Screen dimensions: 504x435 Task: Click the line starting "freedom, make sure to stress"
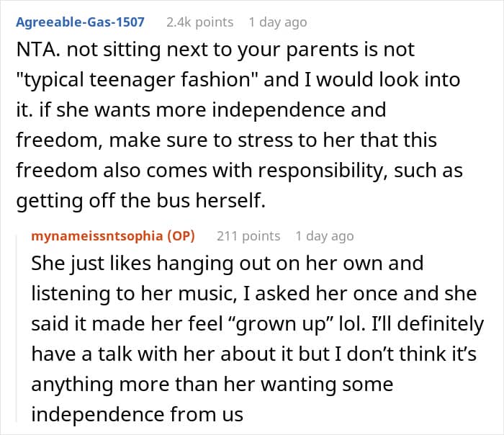point(227,140)
